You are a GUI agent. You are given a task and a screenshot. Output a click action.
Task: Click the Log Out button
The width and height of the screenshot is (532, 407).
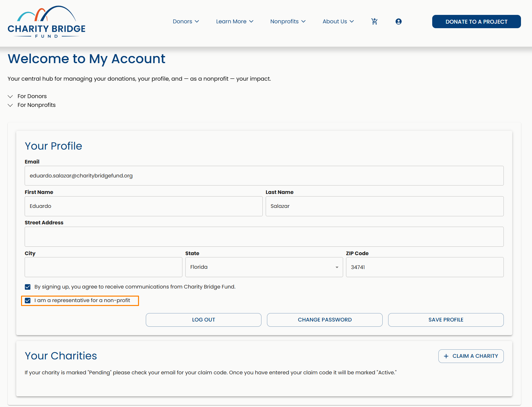coord(203,320)
